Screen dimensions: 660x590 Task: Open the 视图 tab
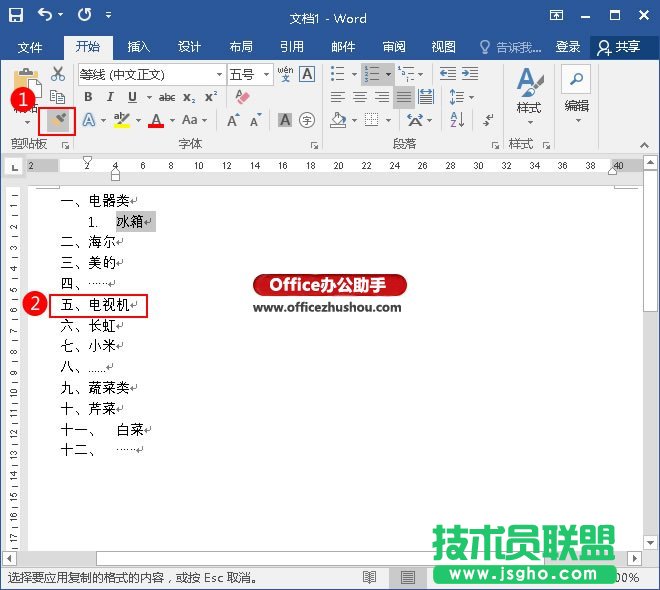[444, 46]
